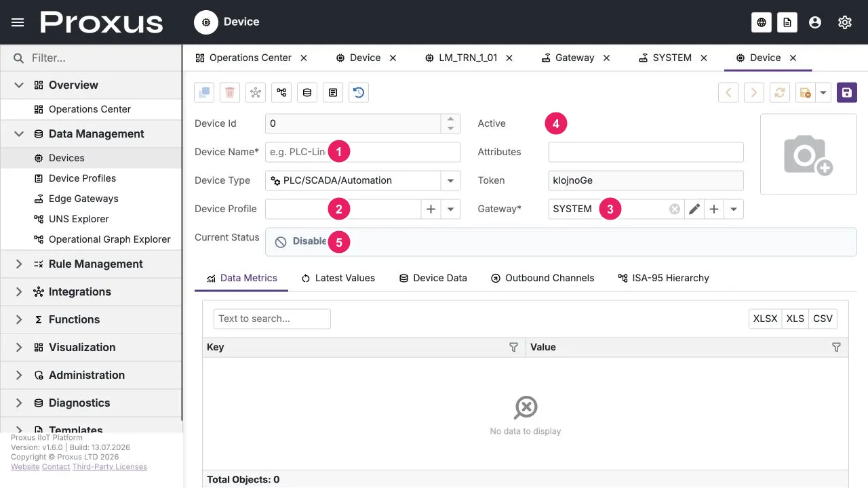Image resolution: width=868 pixels, height=488 pixels.
Task: Open save options dropdown arrow
Action: tap(823, 93)
